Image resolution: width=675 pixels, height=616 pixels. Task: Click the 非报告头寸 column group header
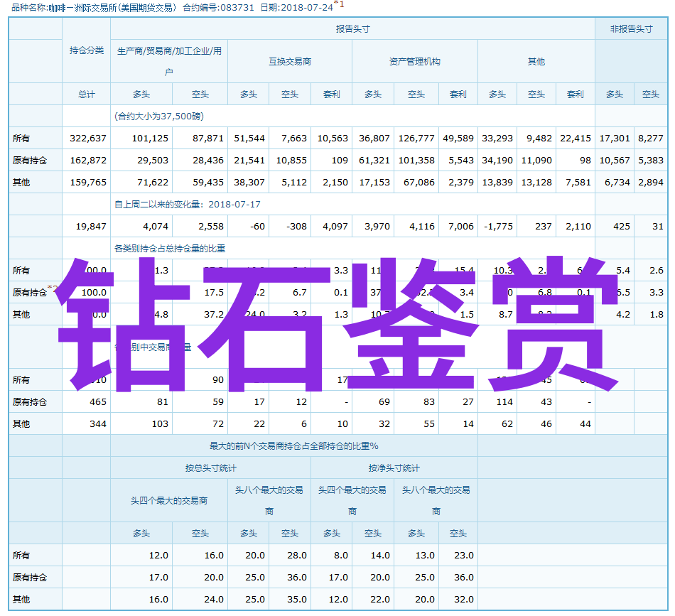pos(631,29)
